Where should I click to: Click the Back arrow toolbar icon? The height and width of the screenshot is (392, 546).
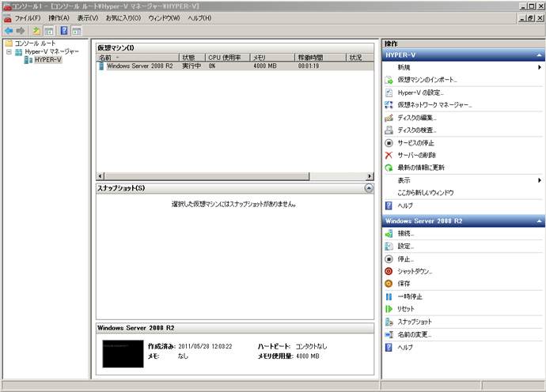click(9, 31)
